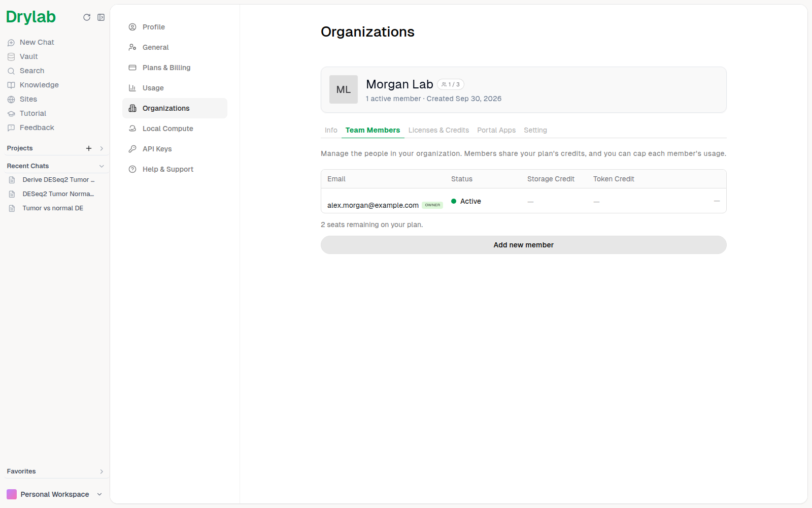Click the Sites globe icon
Image resolution: width=812 pixels, height=508 pixels.
pyautogui.click(x=11, y=100)
